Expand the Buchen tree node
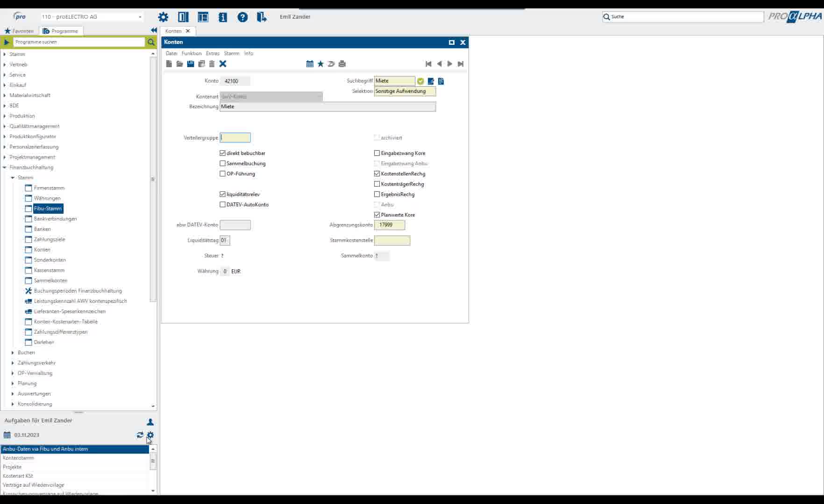Viewport: 824px width, 504px height. [x=13, y=352]
